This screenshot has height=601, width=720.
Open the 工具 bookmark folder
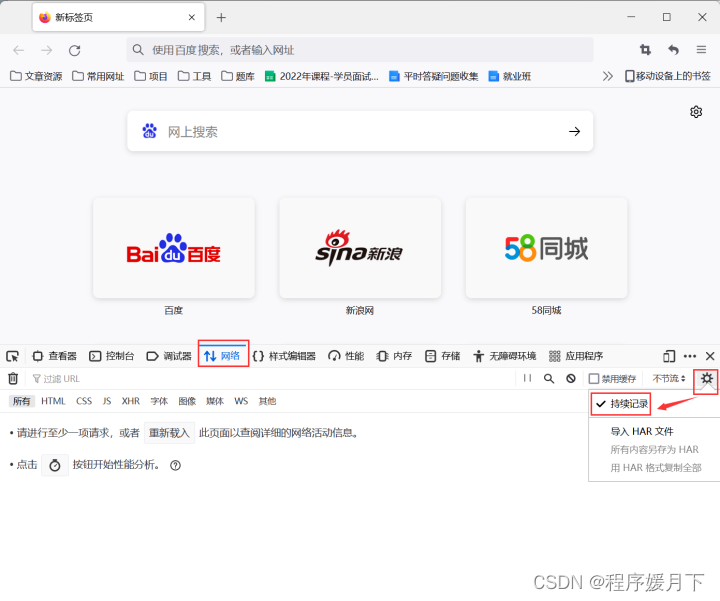pos(194,76)
